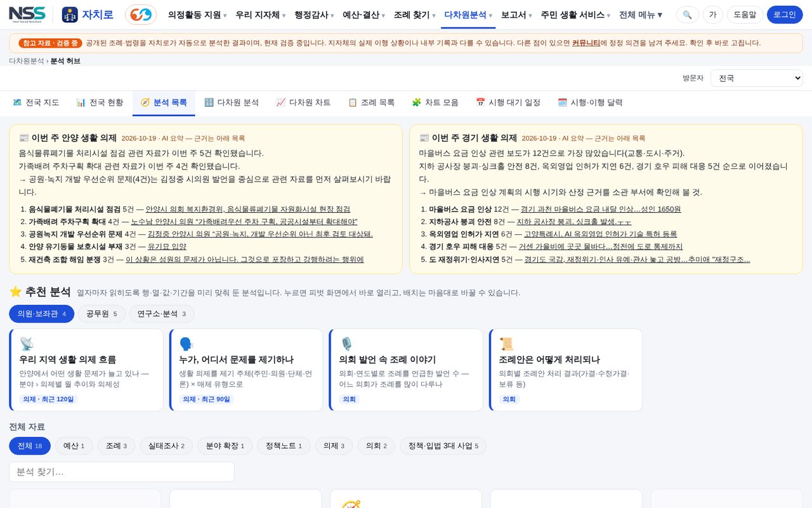Switch to the 전국 지도 tab

[x=36, y=103]
